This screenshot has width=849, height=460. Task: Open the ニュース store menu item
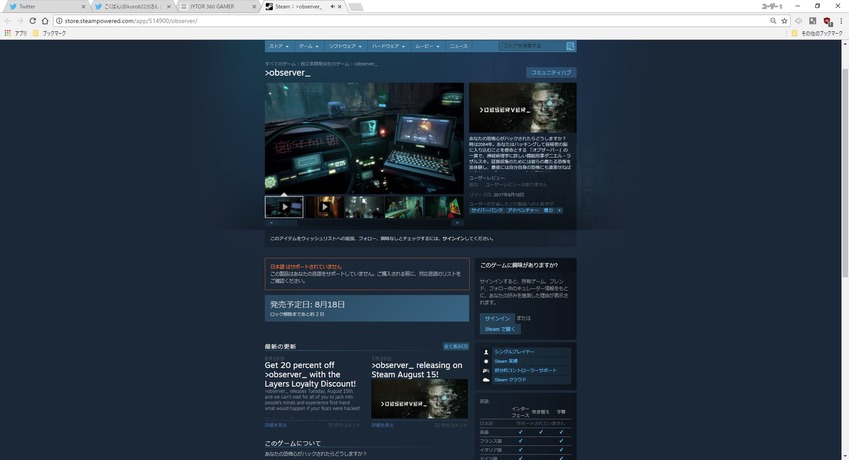458,46
